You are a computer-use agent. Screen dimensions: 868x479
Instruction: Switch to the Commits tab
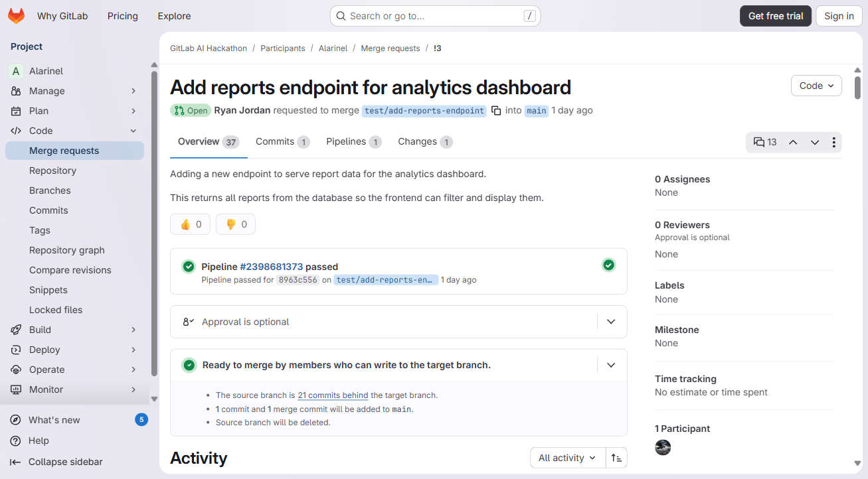pos(283,142)
